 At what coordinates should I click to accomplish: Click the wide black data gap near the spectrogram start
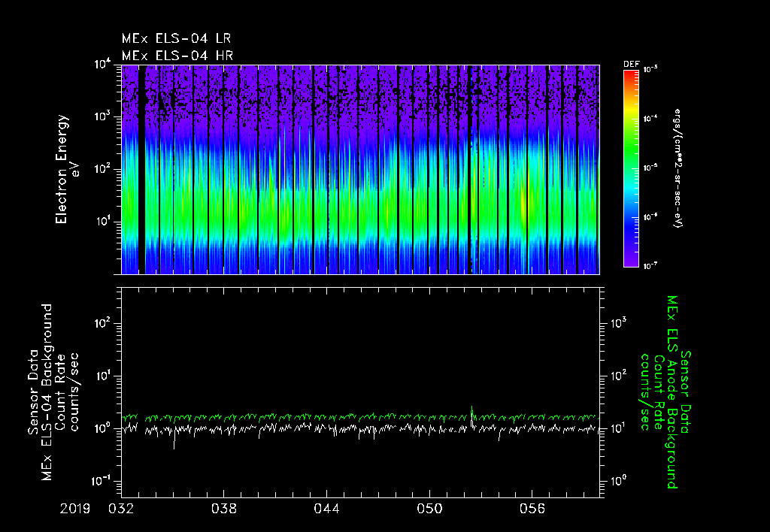(x=141, y=169)
